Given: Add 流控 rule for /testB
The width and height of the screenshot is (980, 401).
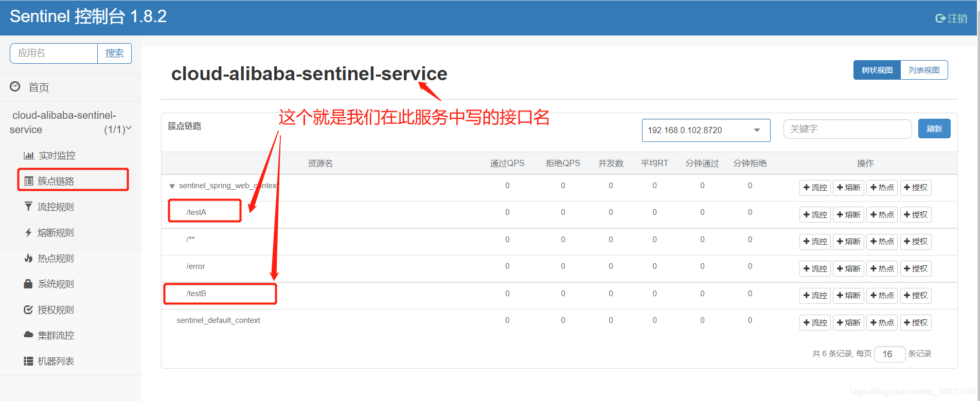Looking at the screenshot, I should 815,295.
